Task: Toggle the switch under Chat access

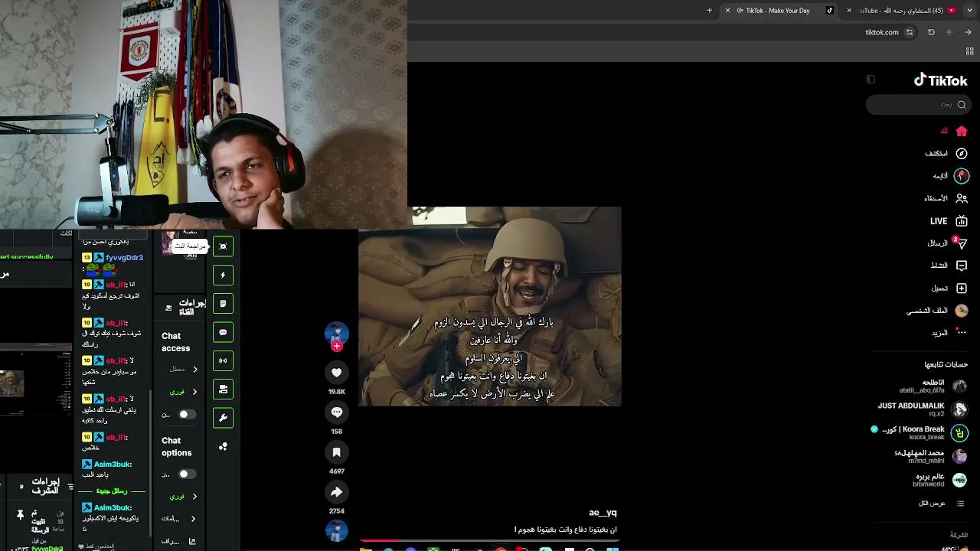Action: (x=187, y=415)
